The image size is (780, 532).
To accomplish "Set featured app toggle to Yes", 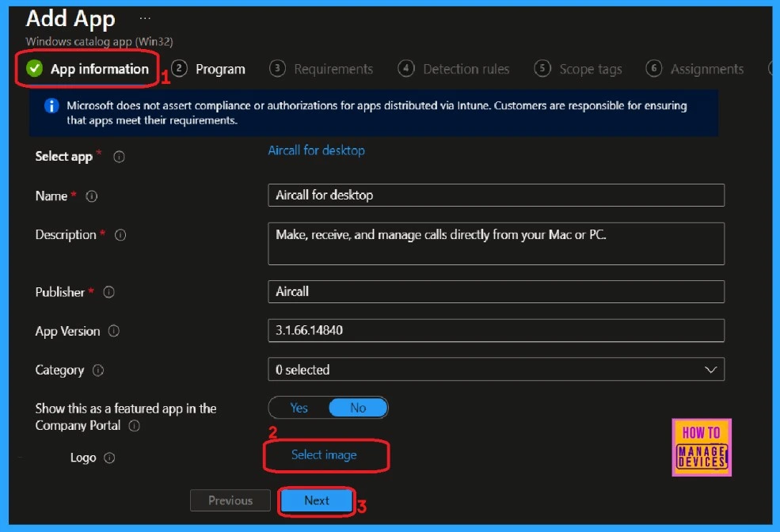I will [299, 408].
